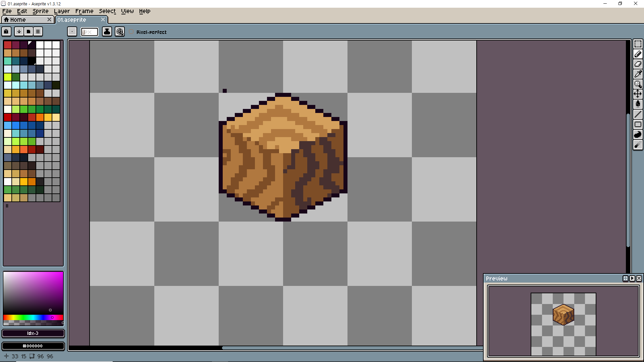Open the palette options menu button
Screen dimensions: 644x362
(38, 32)
